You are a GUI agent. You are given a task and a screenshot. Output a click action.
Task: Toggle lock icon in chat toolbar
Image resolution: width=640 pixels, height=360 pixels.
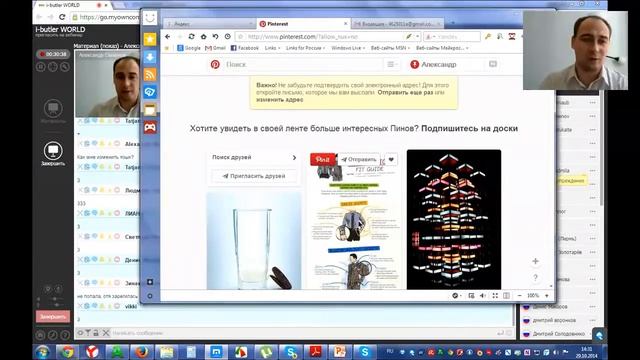tap(96, 333)
